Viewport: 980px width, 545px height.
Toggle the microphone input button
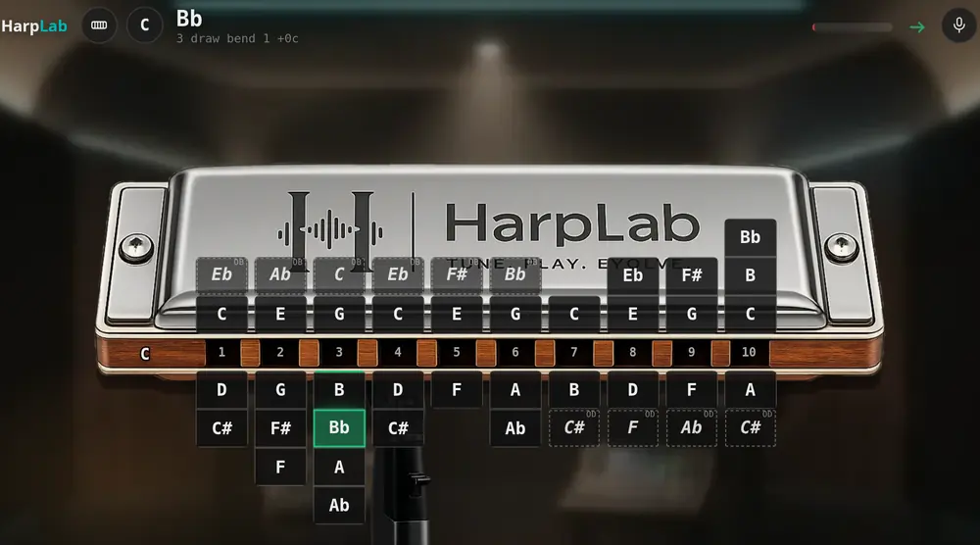pyautogui.click(x=958, y=25)
